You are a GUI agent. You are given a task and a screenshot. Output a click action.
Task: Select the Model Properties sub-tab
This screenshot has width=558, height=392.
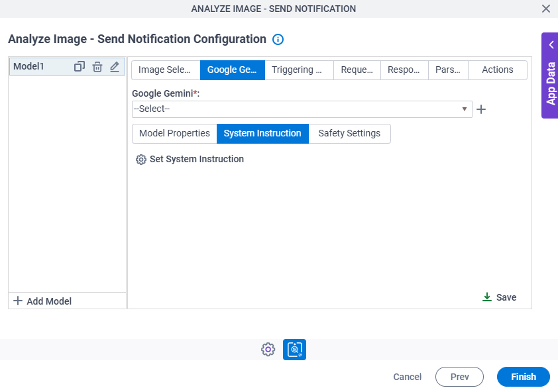click(x=174, y=134)
